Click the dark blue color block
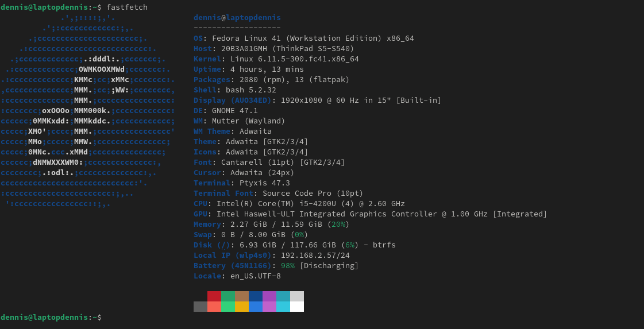This screenshot has height=329, width=644. tap(256, 296)
